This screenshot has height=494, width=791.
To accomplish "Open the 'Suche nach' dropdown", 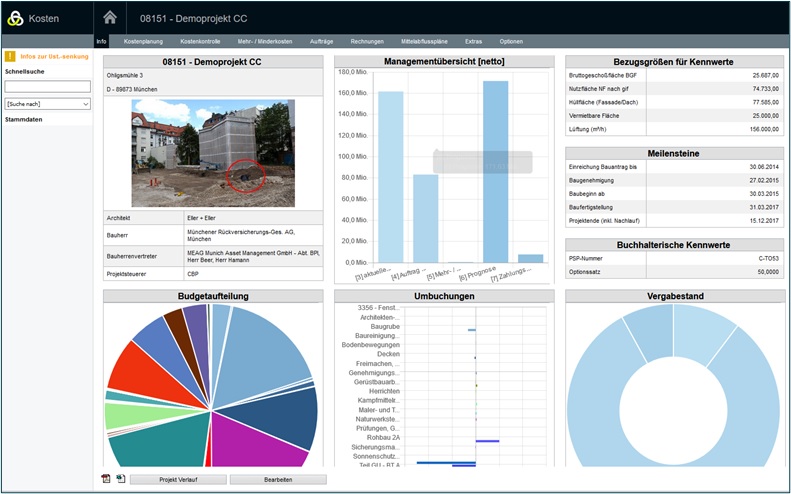I will (47, 104).
